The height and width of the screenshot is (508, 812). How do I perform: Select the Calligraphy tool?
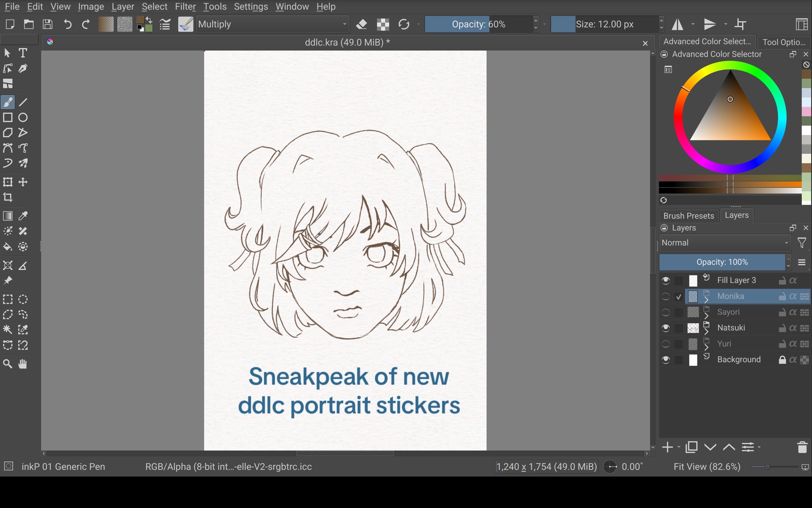click(x=23, y=68)
